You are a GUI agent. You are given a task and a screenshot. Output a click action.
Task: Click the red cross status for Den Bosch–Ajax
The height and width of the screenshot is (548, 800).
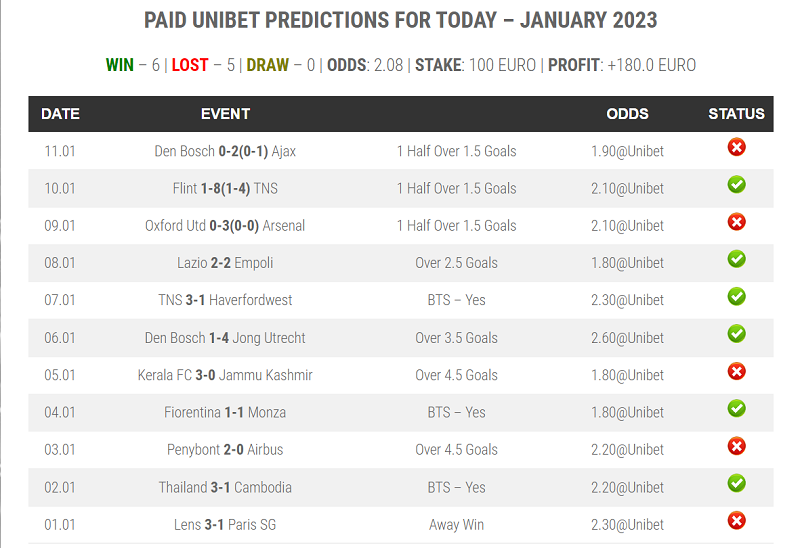(x=736, y=147)
